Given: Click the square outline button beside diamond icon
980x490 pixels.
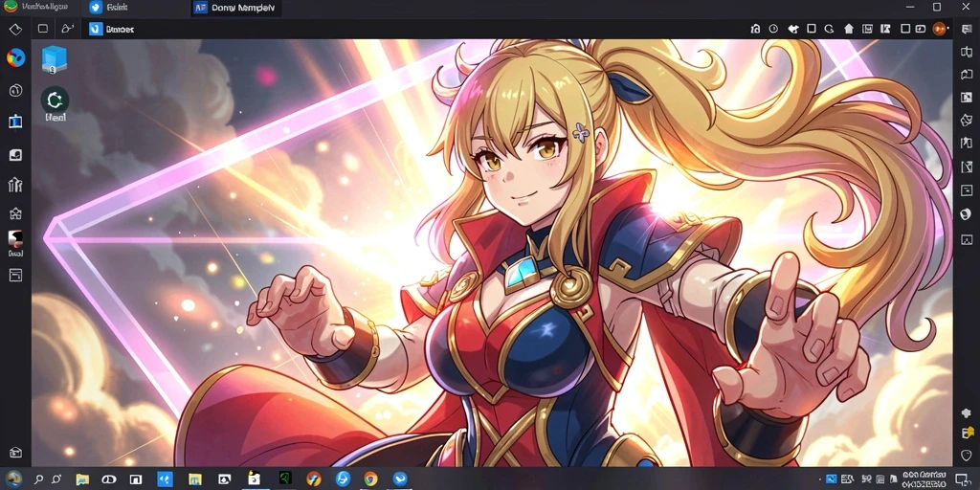Looking at the screenshot, I should pos(42,29).
